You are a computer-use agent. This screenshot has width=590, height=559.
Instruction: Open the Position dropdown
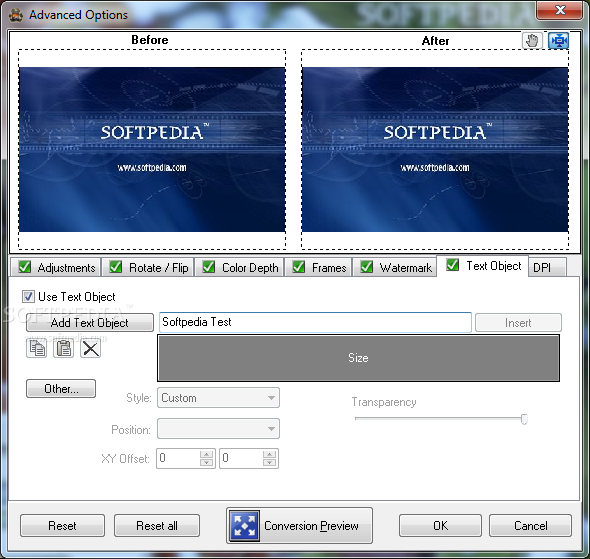218,428
